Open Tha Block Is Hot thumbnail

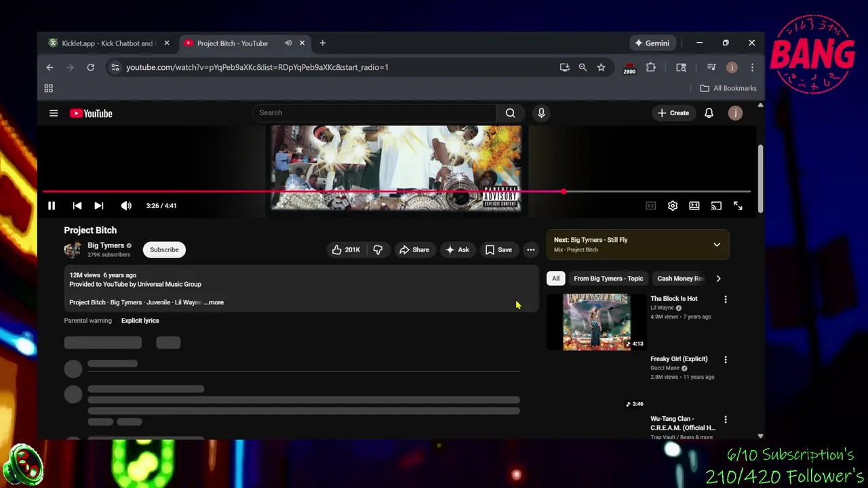coord(597,322)
